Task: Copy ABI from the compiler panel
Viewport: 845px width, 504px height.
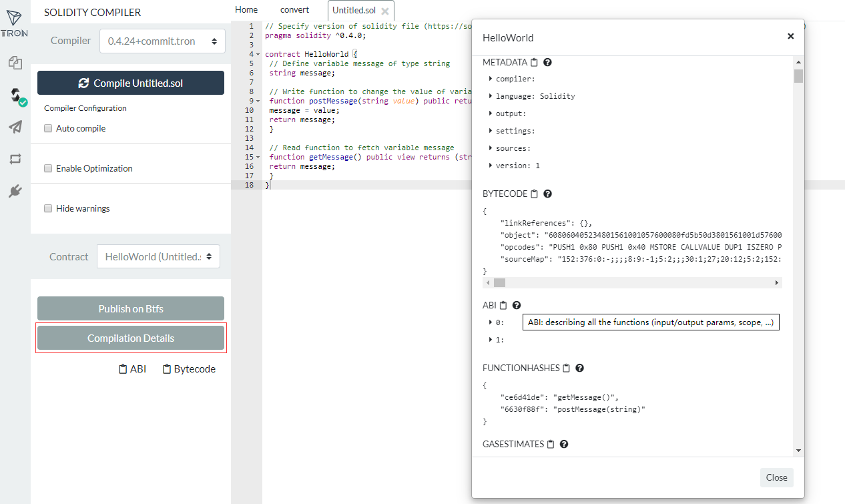Action: 132,368
